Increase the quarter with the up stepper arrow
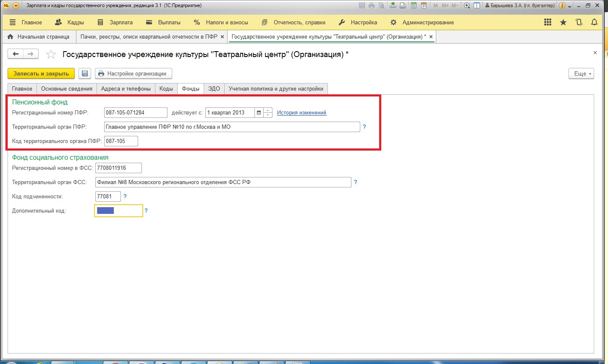 pos(268,110)
